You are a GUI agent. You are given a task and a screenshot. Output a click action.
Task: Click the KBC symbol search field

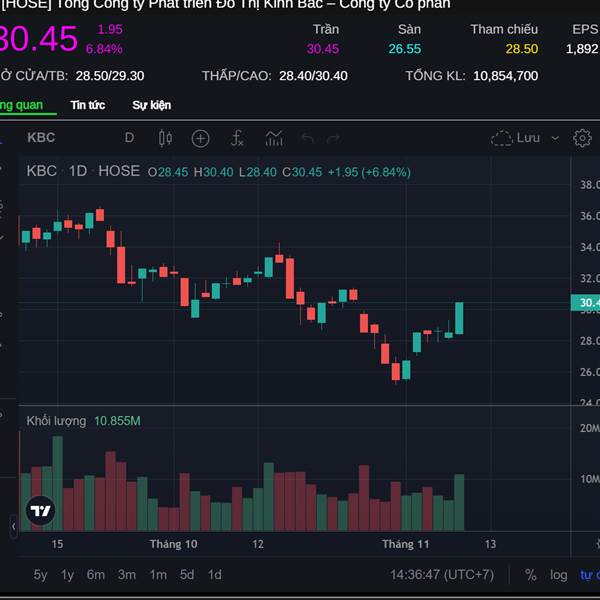click(x=41, y=138)
